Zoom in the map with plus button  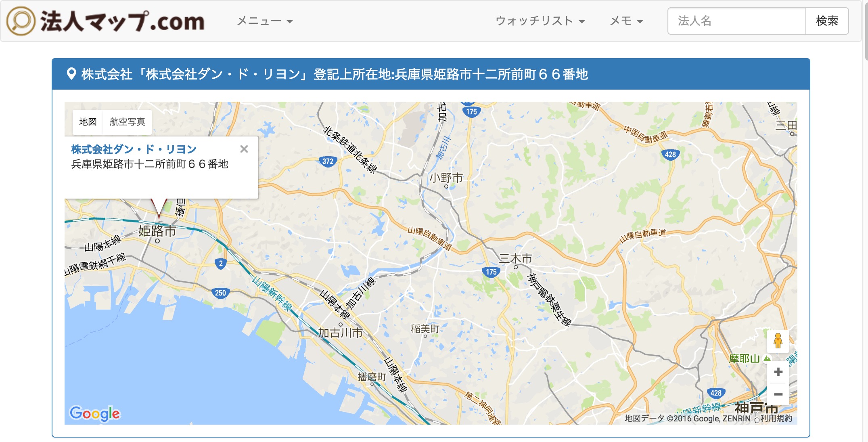tap(778, 372)
